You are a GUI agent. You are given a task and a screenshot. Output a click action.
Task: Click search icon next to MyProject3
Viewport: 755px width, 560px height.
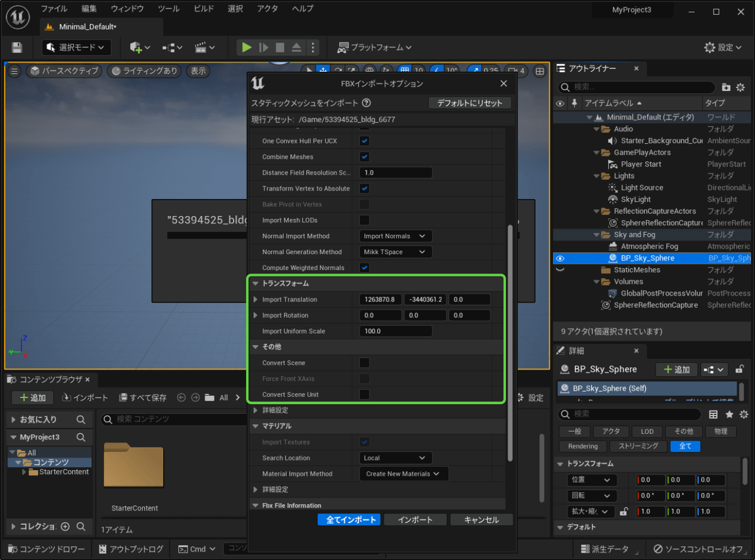(x=81, y=437)
